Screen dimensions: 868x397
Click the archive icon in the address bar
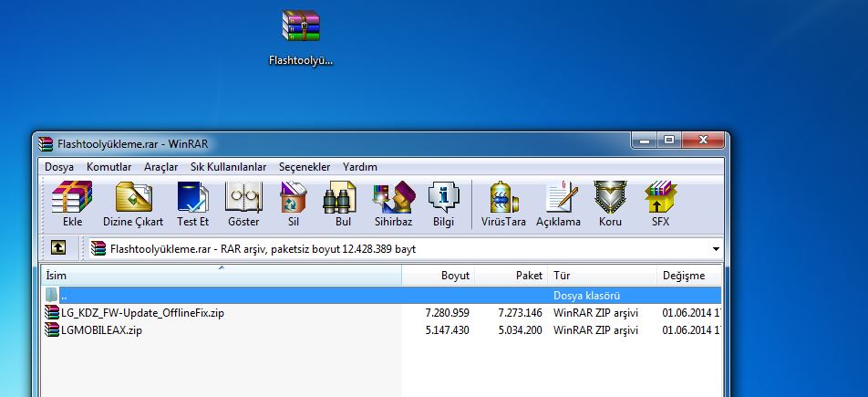(98, 249)
